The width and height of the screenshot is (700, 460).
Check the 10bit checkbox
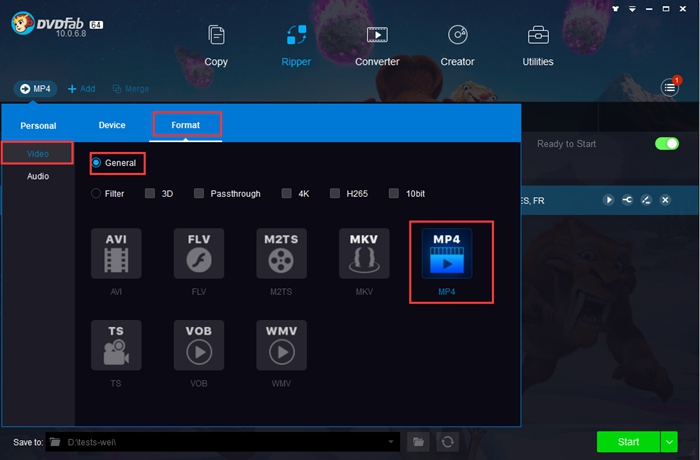click(394, 193)
